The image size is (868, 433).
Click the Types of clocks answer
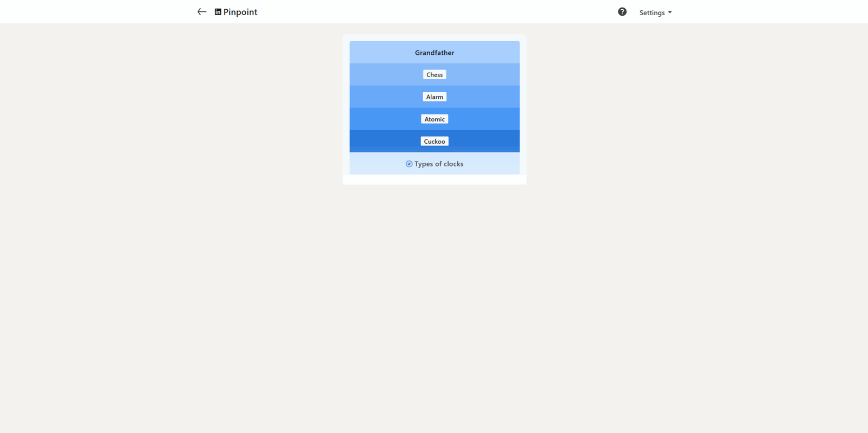439,164
